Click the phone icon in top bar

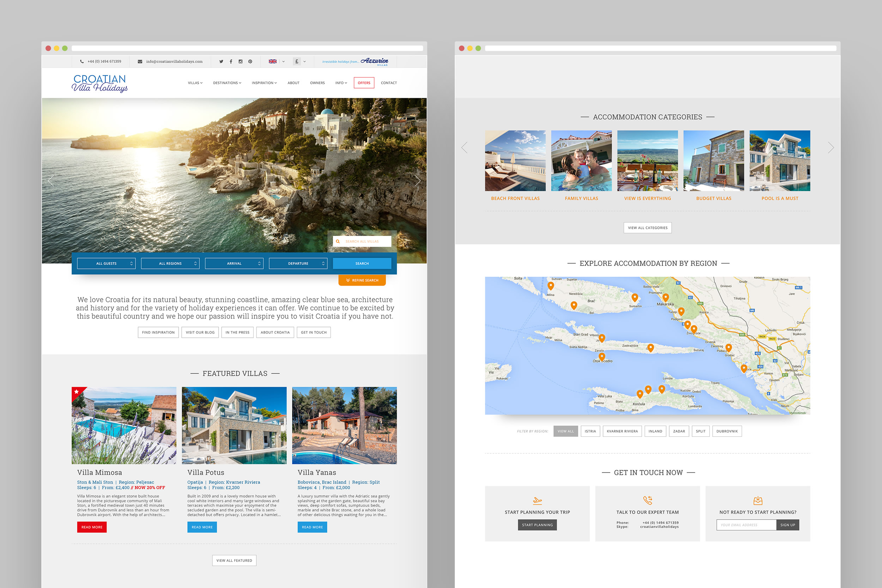pos(82,61)
